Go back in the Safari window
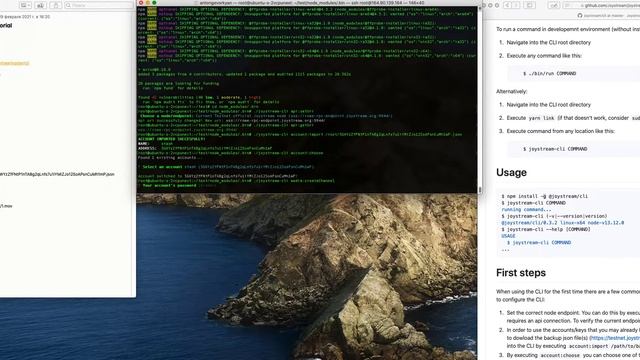 click(x=507, y=5)
